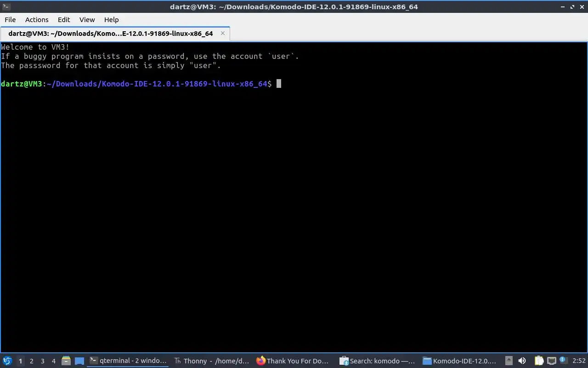
Task: Switch to the Thonny taskbar window
Action: (212, 361)
